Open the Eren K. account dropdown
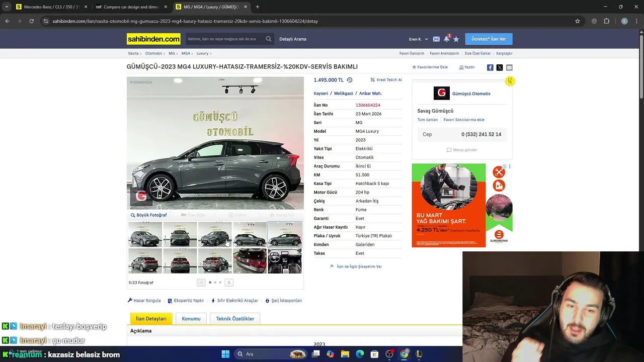This screenshot has height=362, width=644. [419, 39]
